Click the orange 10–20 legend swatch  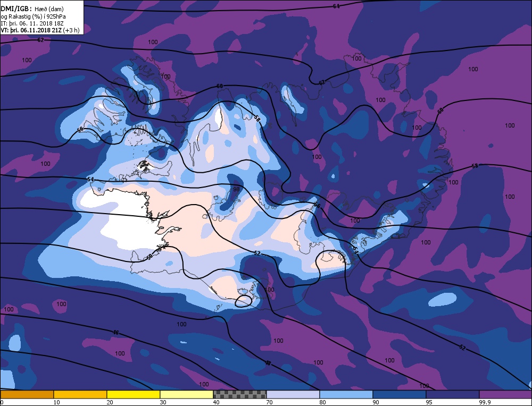pyautogui.click(x=80, y=394)
